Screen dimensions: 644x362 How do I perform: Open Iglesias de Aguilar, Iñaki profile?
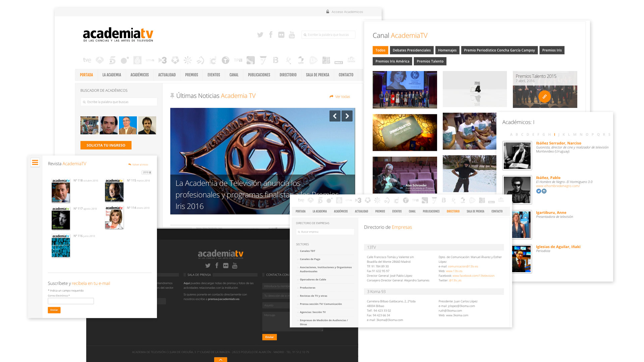coord(558,247)
